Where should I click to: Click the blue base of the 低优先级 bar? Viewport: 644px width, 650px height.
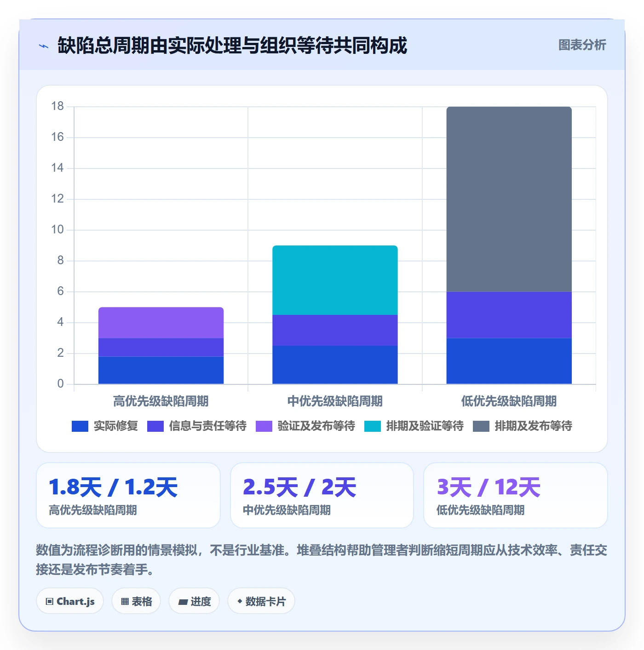click(509, 361)
